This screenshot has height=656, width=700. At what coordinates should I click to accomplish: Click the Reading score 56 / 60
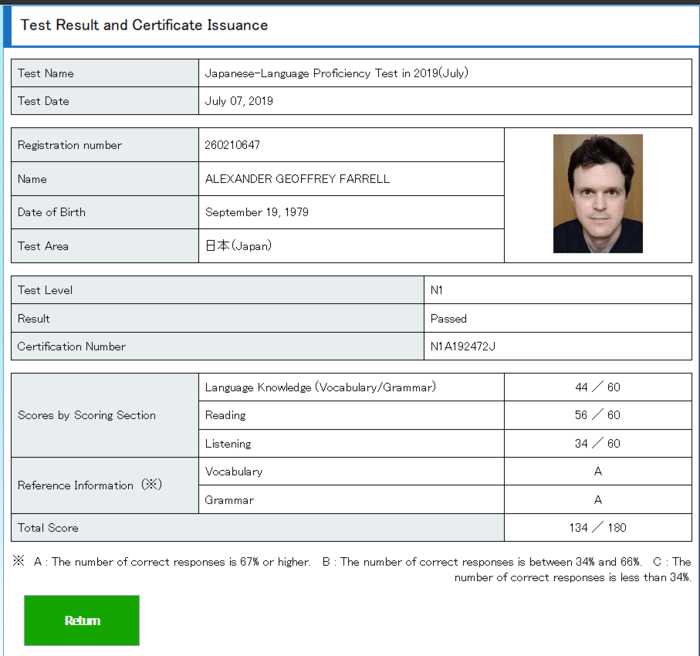[x=598, y=415]
